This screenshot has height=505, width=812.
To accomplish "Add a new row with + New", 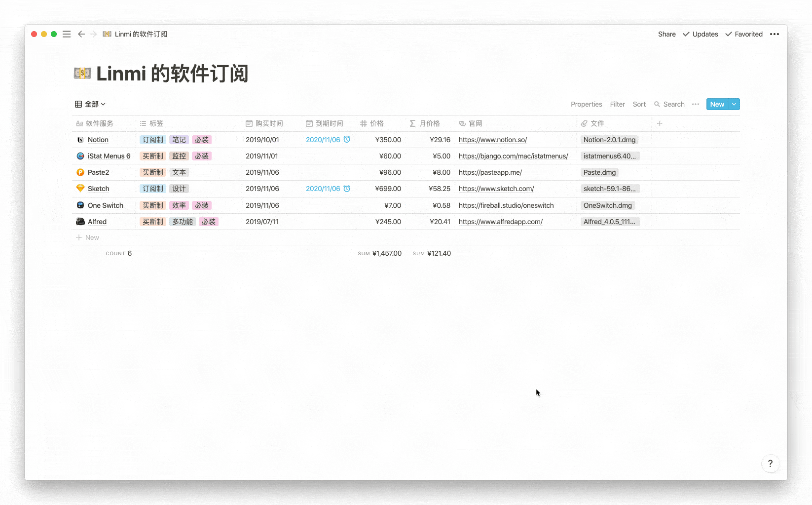I will [x=87, y=237].
